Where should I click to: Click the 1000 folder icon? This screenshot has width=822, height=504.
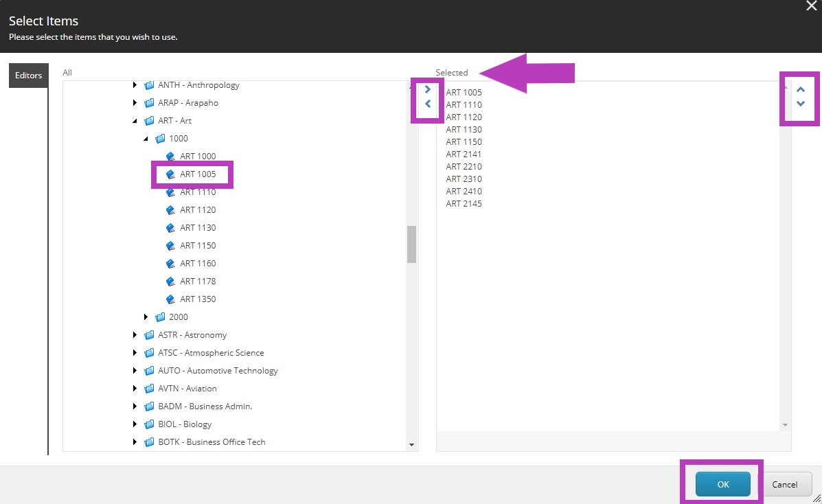pyautogui.click(x=161, y=139)
